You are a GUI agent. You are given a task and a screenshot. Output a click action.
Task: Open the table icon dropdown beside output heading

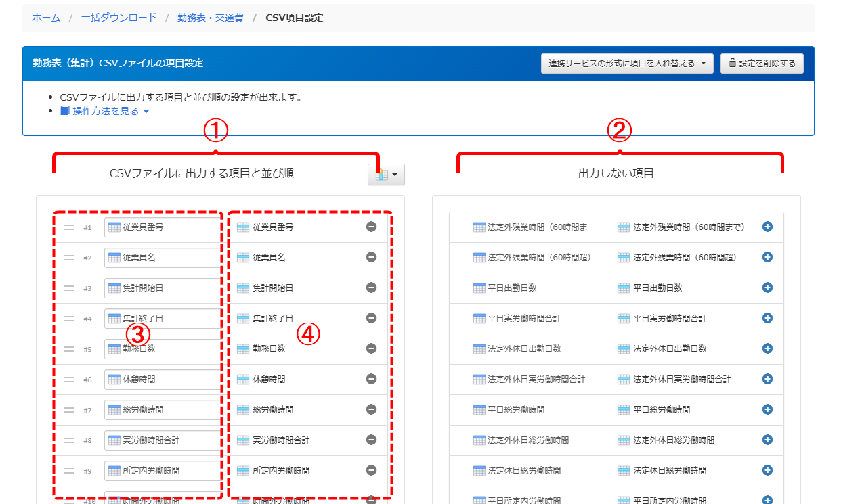tap(386, 175)
